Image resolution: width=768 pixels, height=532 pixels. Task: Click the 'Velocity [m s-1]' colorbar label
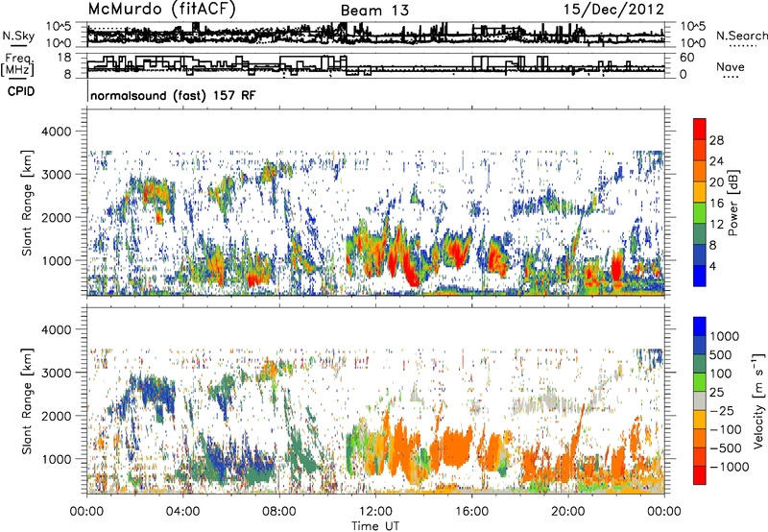coord(758,400)
